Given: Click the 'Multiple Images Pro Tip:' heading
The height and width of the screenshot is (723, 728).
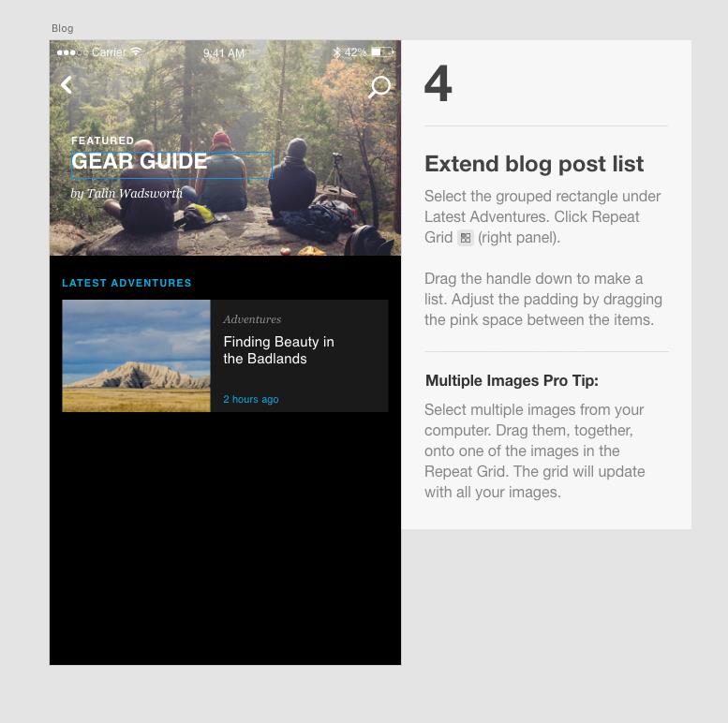Looking at the screenshot, I should [x=512, y=380].
